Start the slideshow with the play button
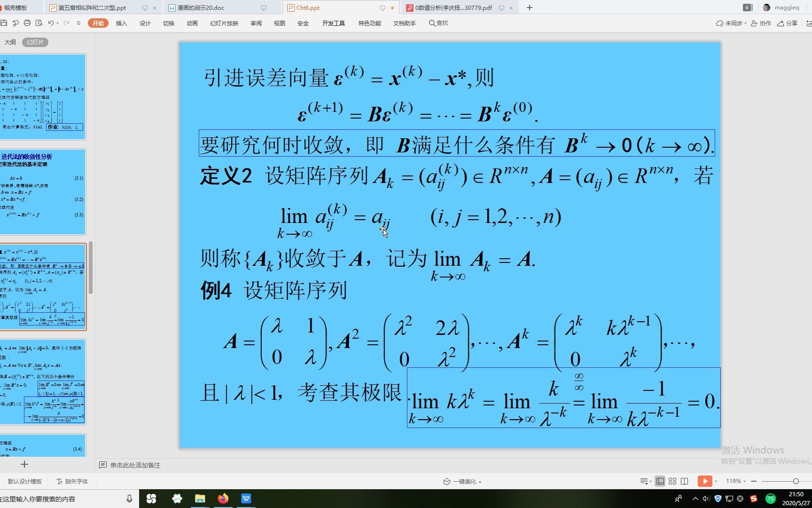The width and height of the screenshot is (812, 508). point(705,481)
